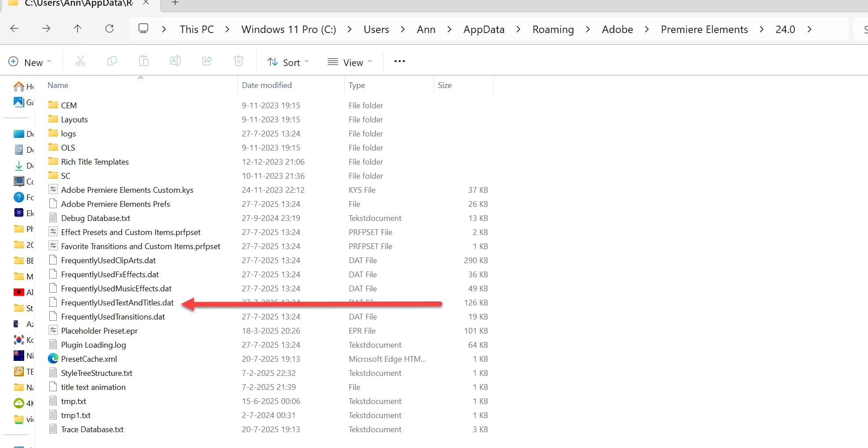868x448 pixels.
Task: Sort by Name column header
Action: (58, 85)
